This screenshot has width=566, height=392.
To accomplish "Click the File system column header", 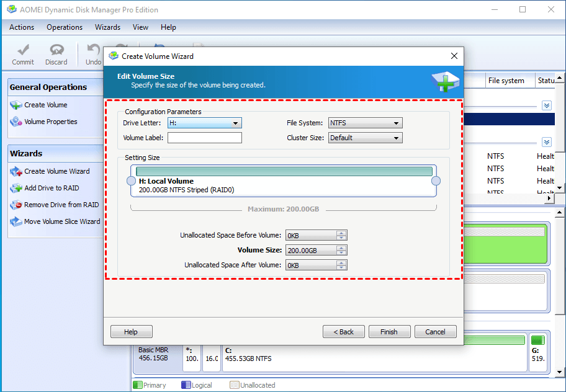I will point(510,81).
